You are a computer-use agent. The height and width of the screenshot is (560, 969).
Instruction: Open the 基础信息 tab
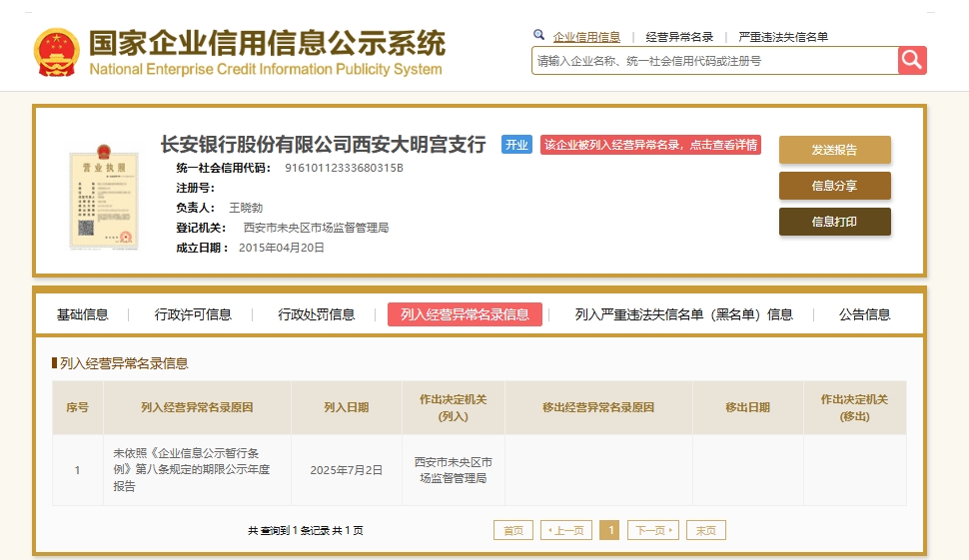[82, 314]
